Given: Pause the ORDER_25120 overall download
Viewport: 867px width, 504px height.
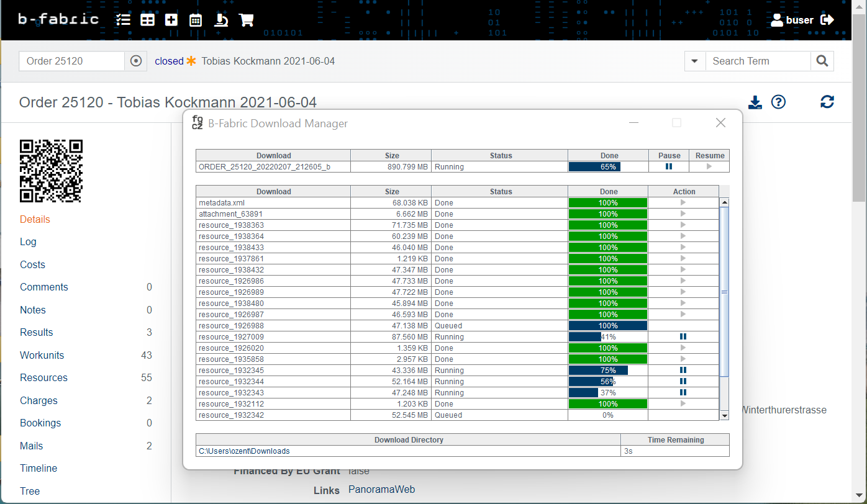Looking at the screenshot, I should click(669, 166).
